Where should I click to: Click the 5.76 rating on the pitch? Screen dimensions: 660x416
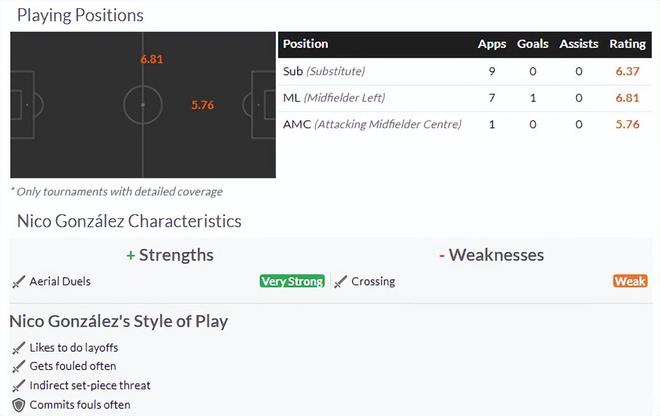(203, 105)
